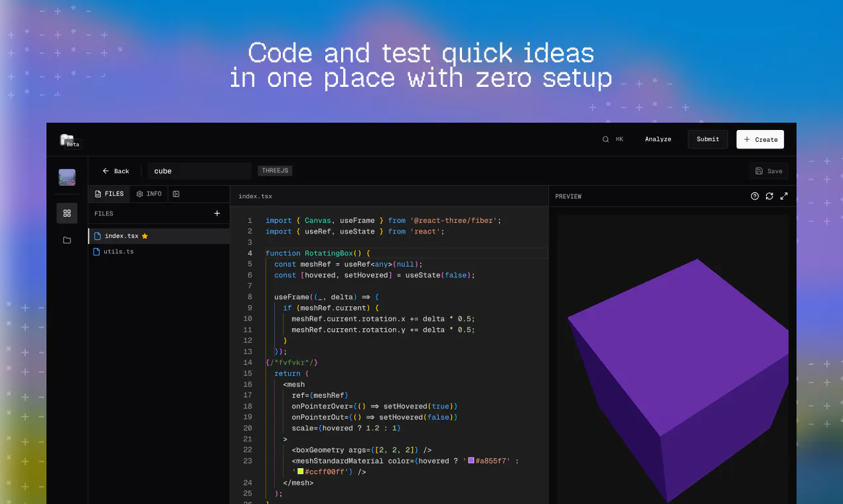The width and height of the screenshot is (843, 504).
Task: Expand the preview to fullscreen
Action: (x=784, y=196)
